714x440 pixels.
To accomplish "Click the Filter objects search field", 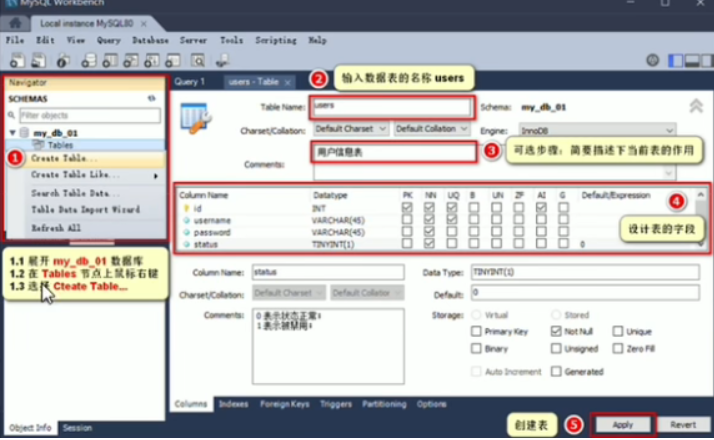I will click(90, 115).
